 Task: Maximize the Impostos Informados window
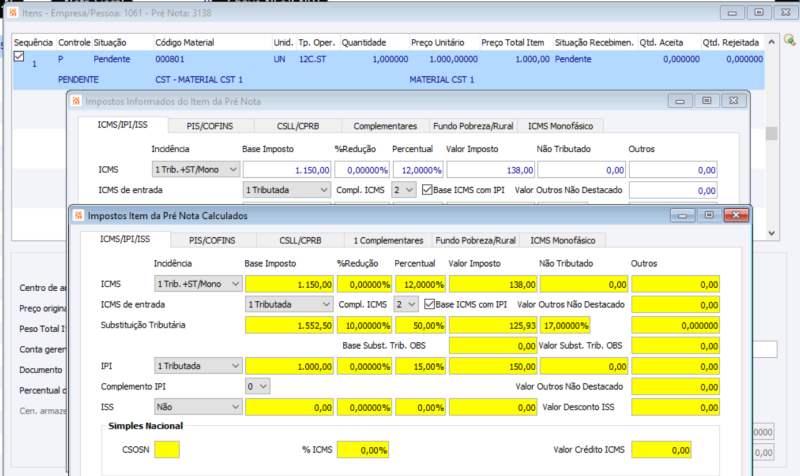coord(706,101)
